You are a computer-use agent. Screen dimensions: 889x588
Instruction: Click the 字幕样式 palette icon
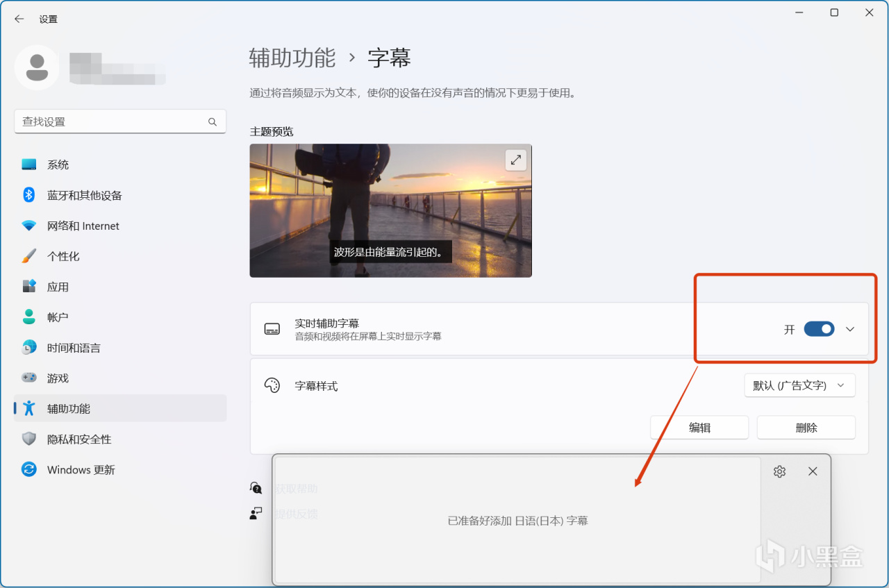(272, 385)
